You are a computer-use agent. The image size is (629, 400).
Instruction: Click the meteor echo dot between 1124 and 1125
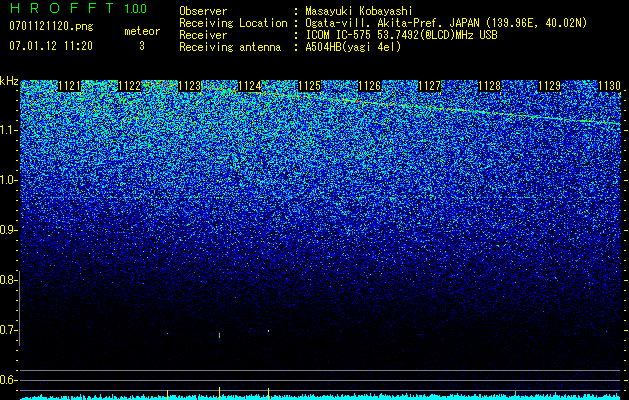click(x=268, y=331)
